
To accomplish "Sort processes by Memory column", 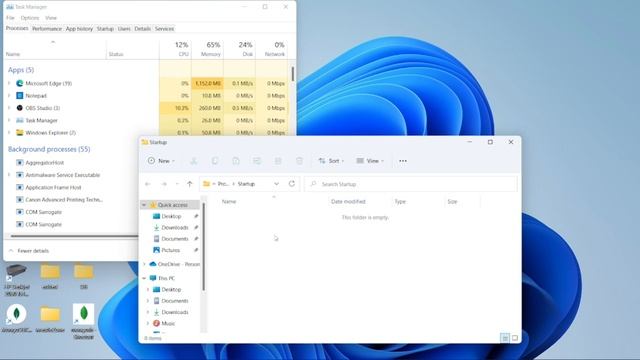I will coord(207,49).
